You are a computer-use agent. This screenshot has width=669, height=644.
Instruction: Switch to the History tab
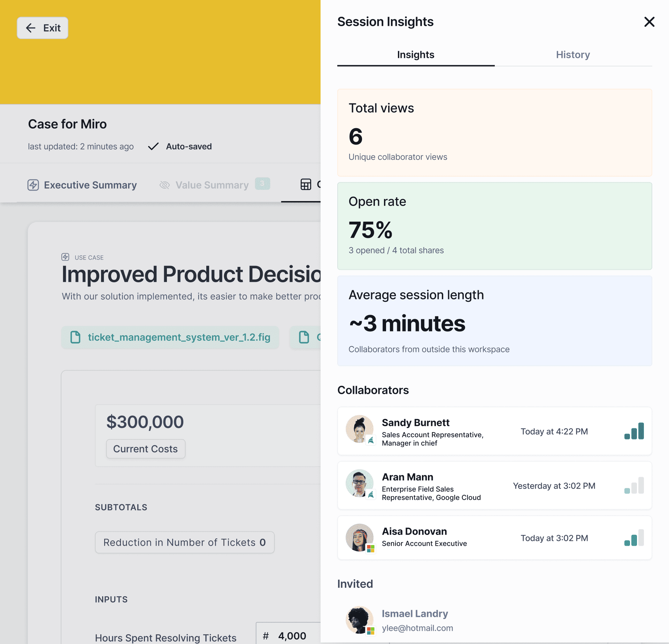tap(573, 55)
